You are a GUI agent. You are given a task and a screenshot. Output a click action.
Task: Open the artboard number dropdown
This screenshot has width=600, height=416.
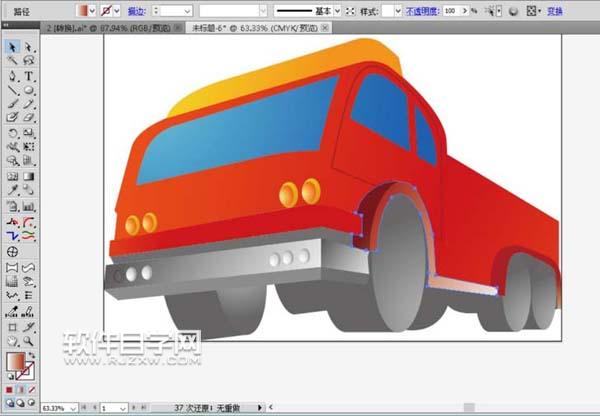point(123,408)
